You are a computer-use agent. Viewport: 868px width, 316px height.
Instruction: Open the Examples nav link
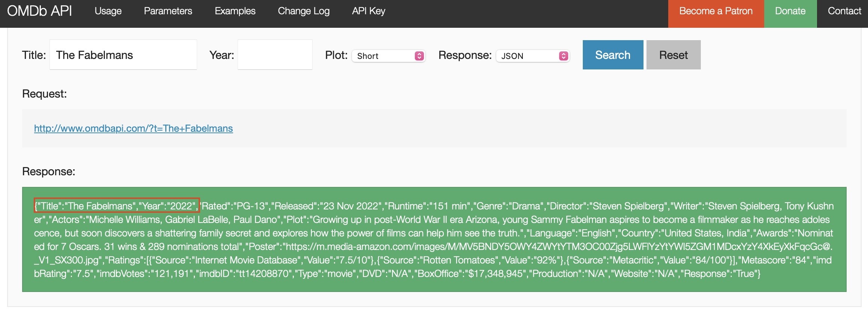pos(235,11)
